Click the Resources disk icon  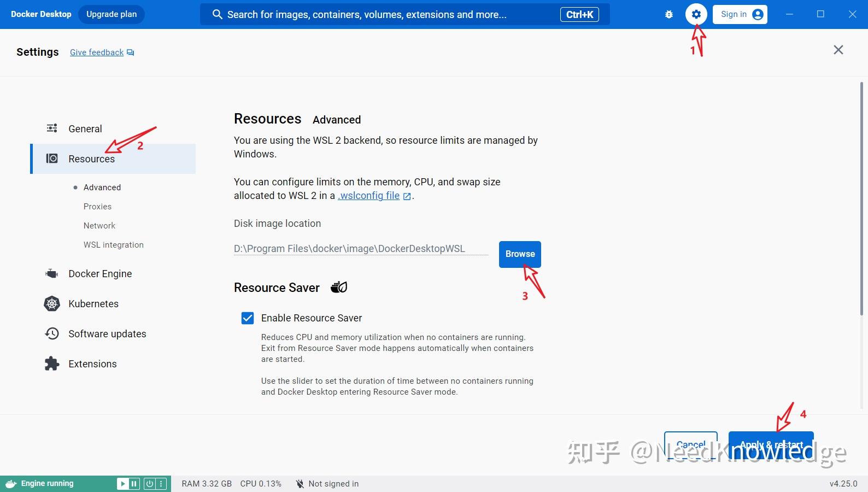click(x=52, y=159)
